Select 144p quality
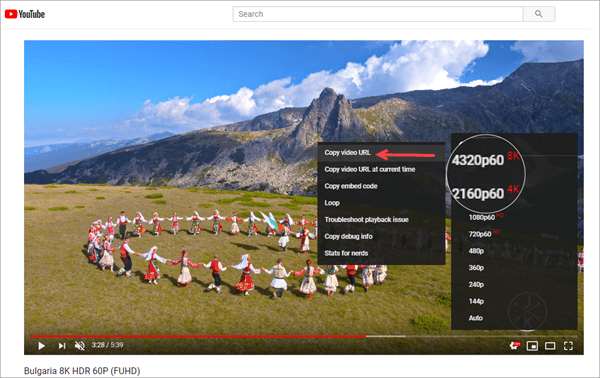This screenshot has width=600, height=378. point(476,301)
